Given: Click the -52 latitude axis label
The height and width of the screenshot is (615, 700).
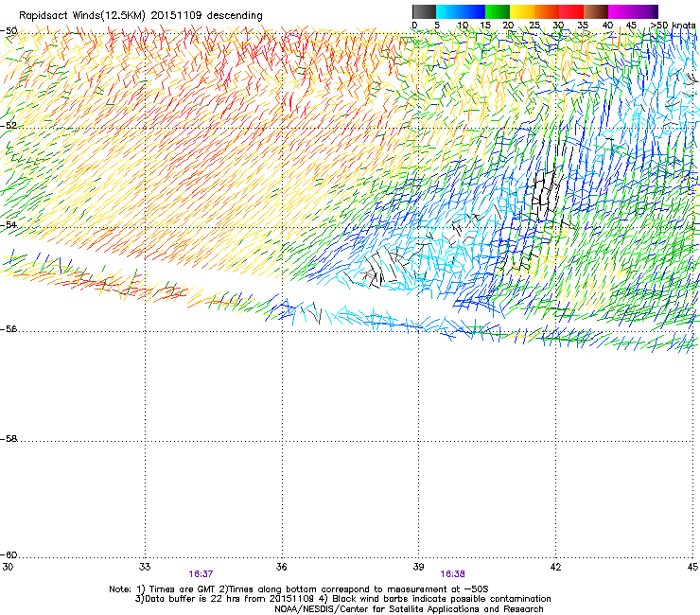Looking at the screenshot, I should 9,126.
